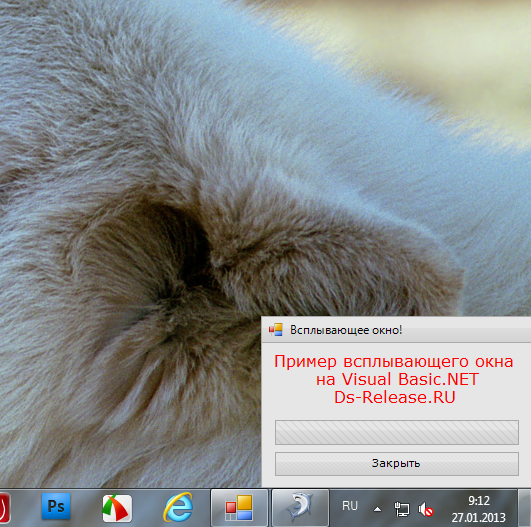Click the Всплывающее окно! title bar text
531x527 pixels.
click(346, 330)
